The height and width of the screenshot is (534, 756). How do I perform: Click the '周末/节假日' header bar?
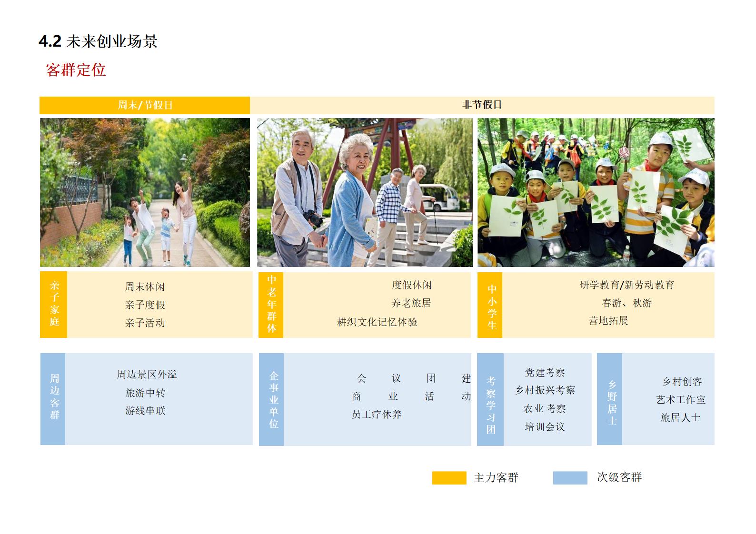click(x=145, y=105)
